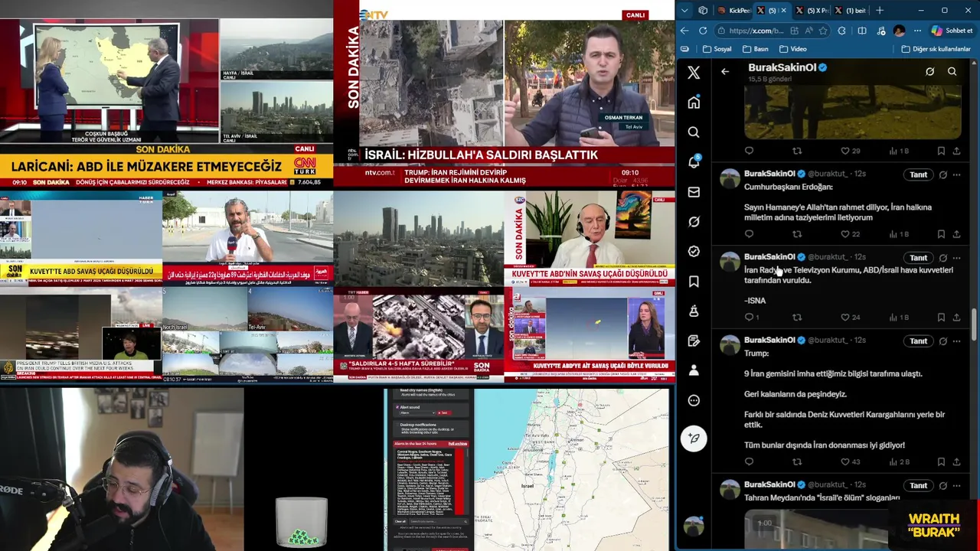Click the Clear all button
This screenshot has height=551, width=980.
point(400,521)
